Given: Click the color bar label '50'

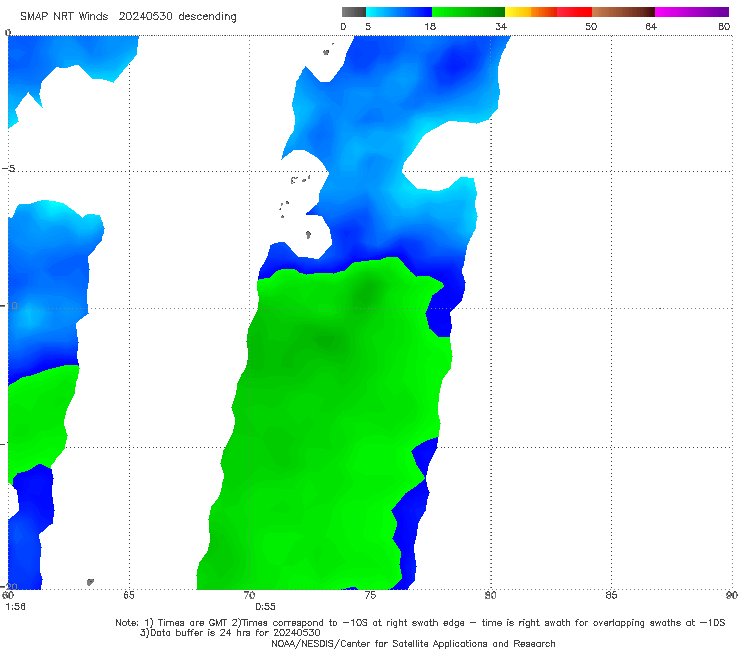Looking at the screenshot, I should (x=591, y=26).
